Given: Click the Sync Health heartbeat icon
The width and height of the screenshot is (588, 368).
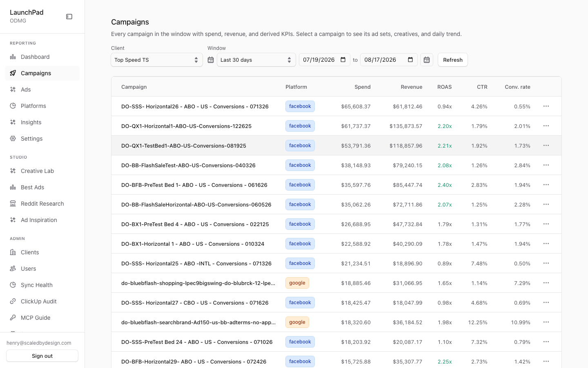Looking at the screenshot, I should coord(13,285).
